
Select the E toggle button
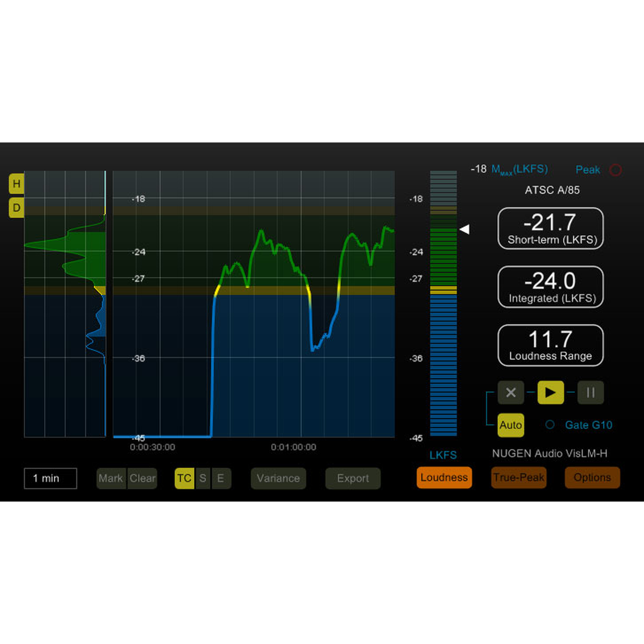click(221, 478)
